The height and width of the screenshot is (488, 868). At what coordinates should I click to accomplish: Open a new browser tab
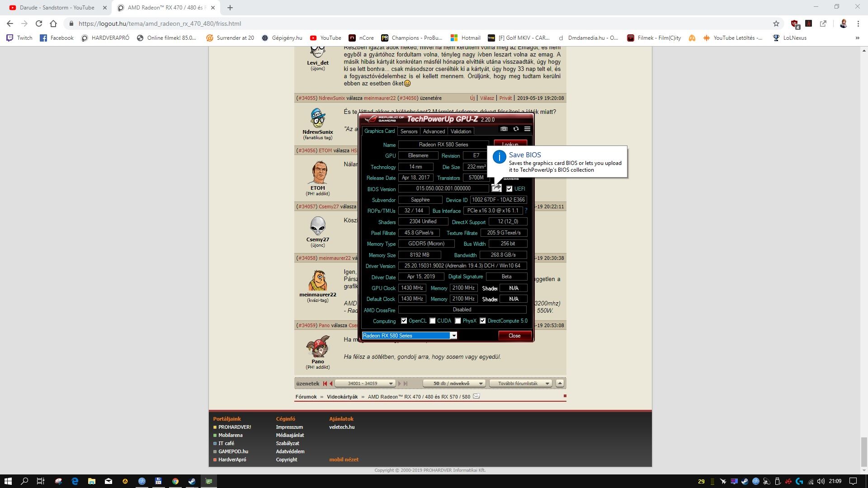[230, 8]
